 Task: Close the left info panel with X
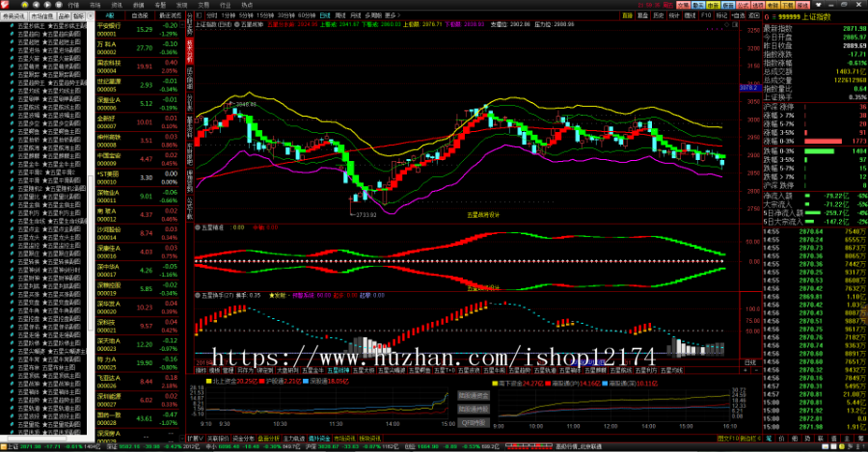point(91,16)
